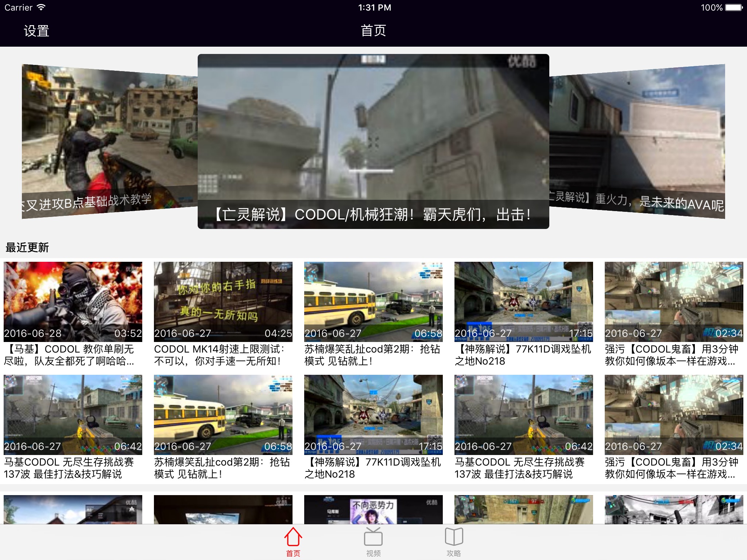Open 设置 in the navigation bar
747x560 pixels.
(36, 31)
